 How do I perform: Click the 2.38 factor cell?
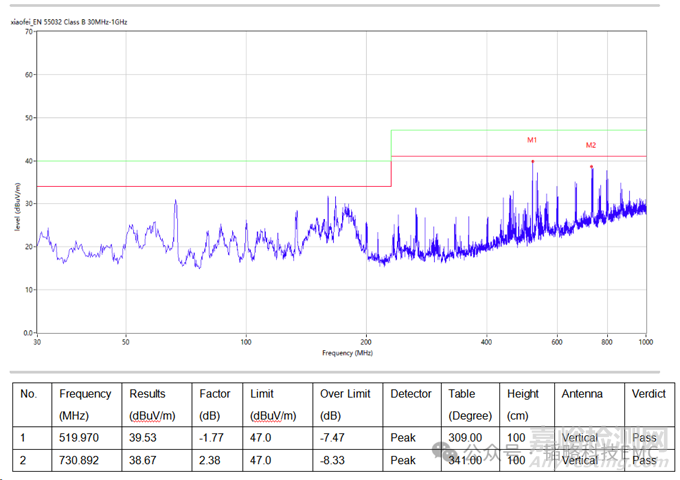210,460
